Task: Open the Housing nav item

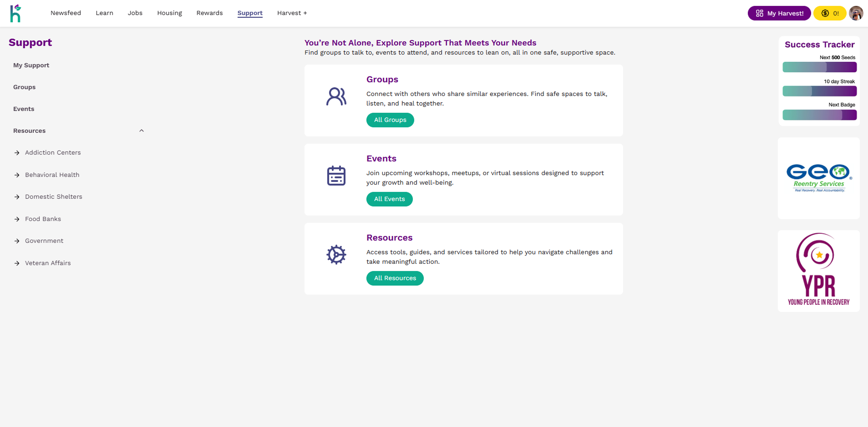Action: point(169,13)
